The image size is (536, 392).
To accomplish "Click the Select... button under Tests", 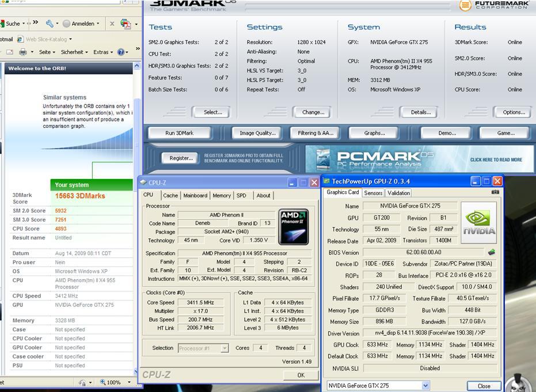I will coord(212,112).
